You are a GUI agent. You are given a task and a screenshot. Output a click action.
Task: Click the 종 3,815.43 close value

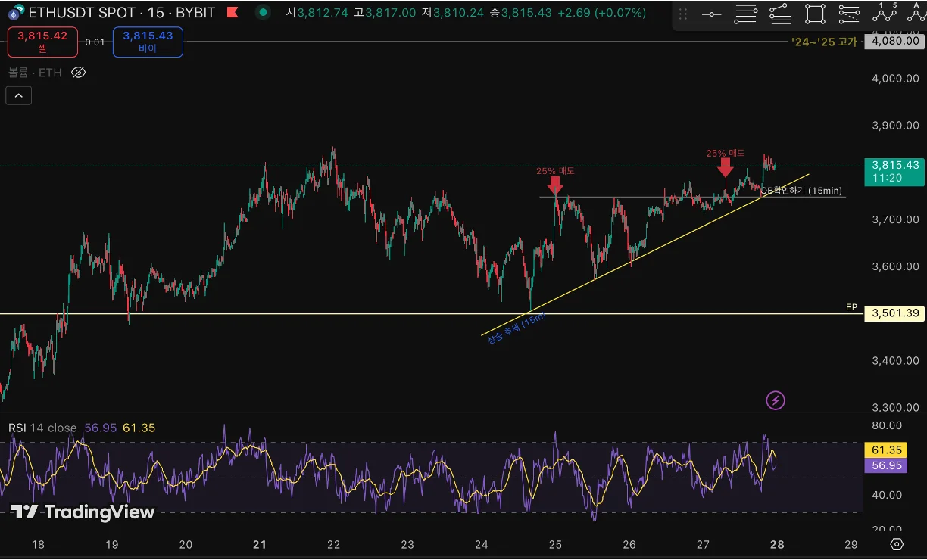521,13
